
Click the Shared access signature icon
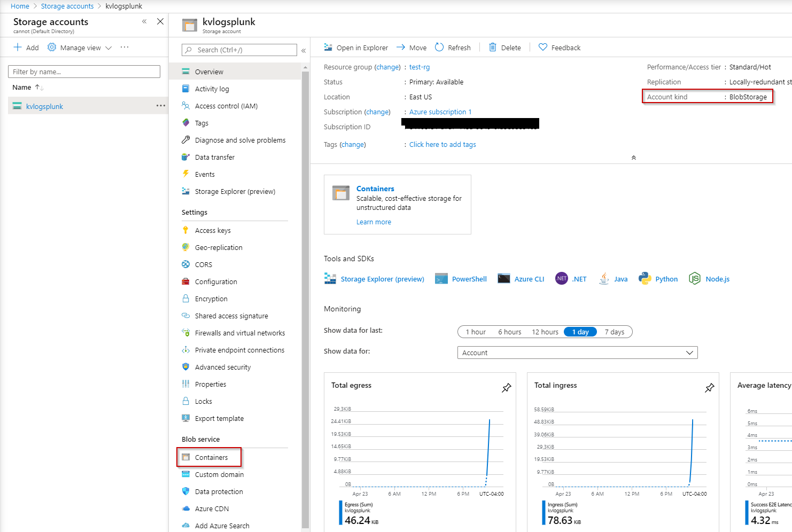click(x=185, y=316)
